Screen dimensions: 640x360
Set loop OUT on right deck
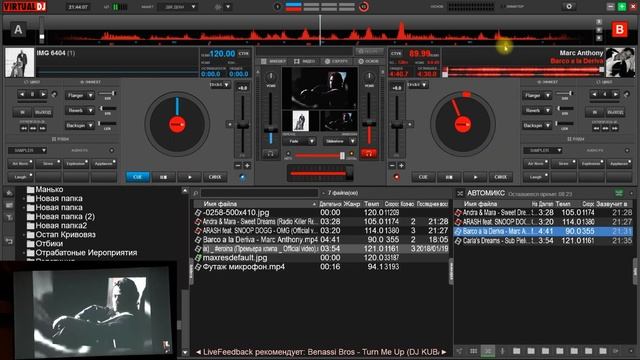tap(615, 112)
